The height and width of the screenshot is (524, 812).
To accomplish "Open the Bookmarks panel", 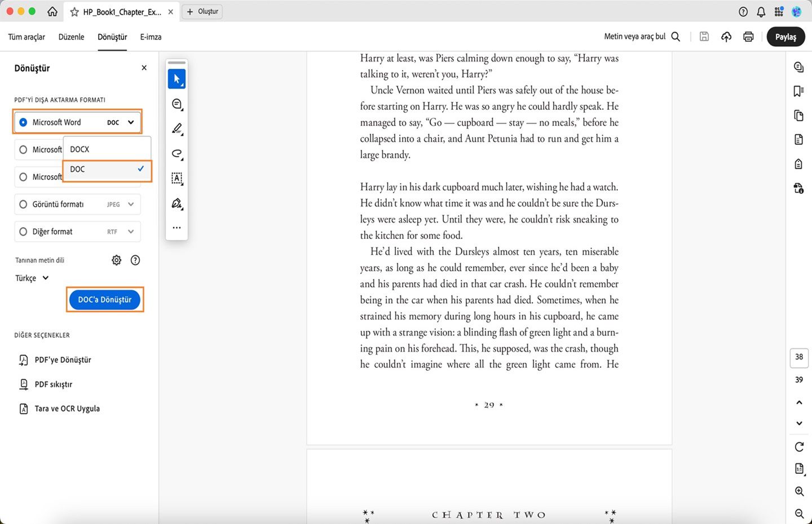I will (x=798, y=91).
